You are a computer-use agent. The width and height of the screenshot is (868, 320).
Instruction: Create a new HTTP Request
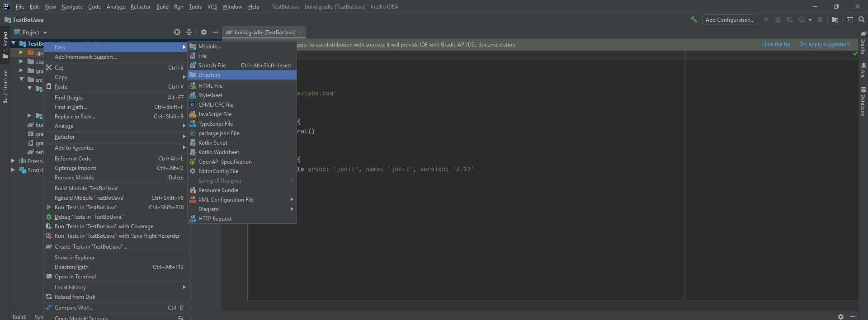tap(242, 218)
